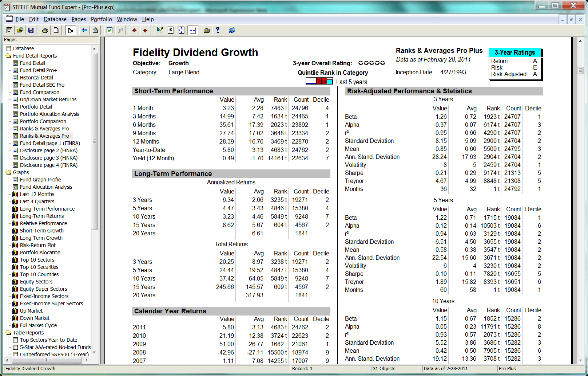Click Relative Performance chart icon
Image resolution: width=588 pixels, height=376 pixels.
click(x=15, y=223)
